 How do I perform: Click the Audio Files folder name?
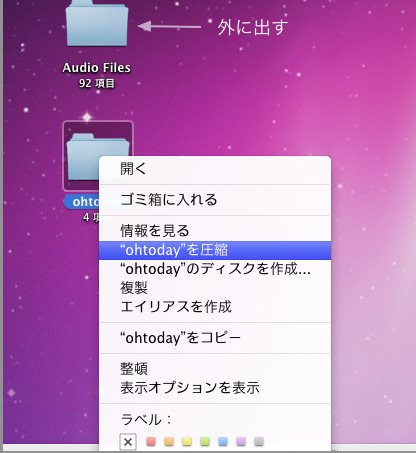(97, 68)
